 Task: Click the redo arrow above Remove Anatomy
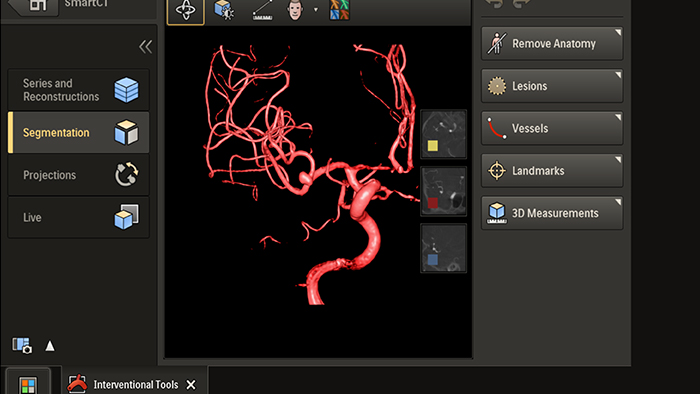tap(521, 4)
